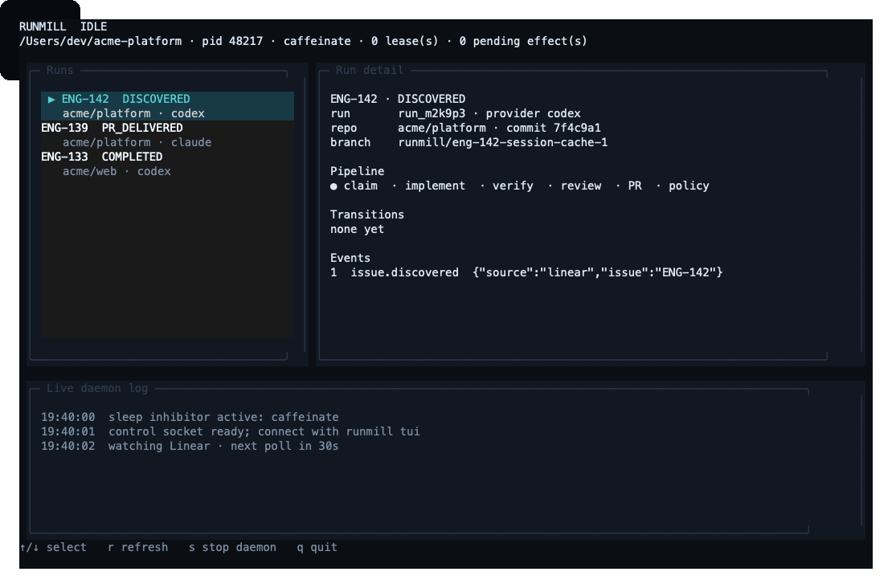Click the 'policy' pipeline stage

click(689, 186)
